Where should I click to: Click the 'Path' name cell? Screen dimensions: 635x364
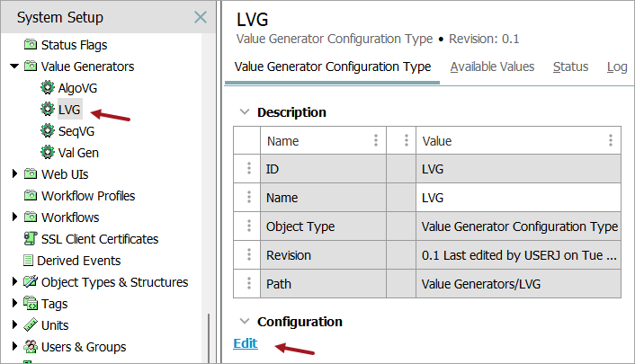pos(323,284)
